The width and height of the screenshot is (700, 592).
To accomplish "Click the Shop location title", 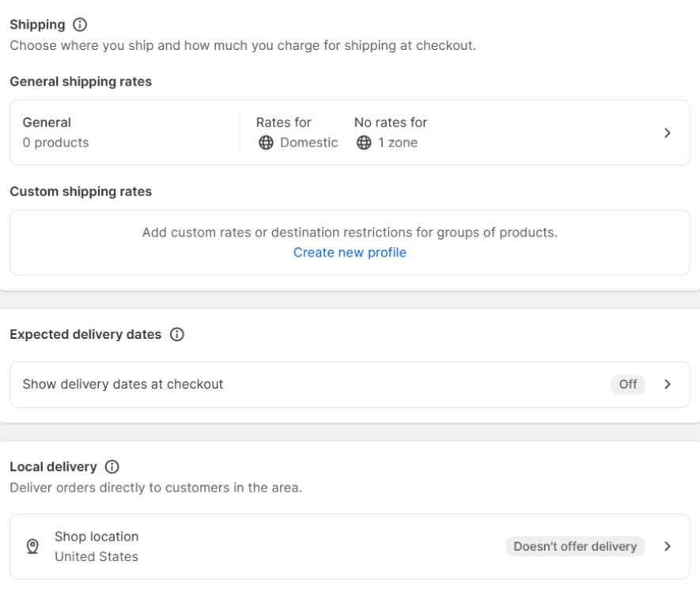I will coord(96,537).
